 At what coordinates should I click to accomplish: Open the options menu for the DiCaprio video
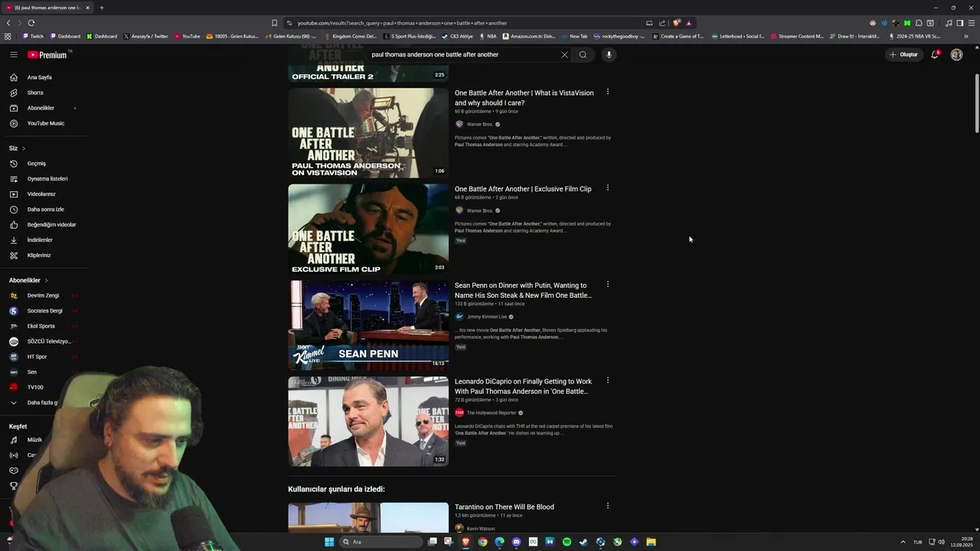[608, 380]
